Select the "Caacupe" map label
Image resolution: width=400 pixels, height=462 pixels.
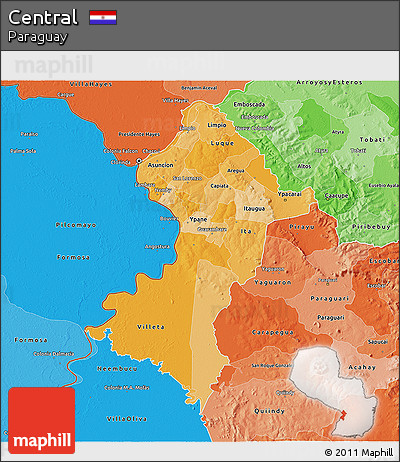pos(337,196)
